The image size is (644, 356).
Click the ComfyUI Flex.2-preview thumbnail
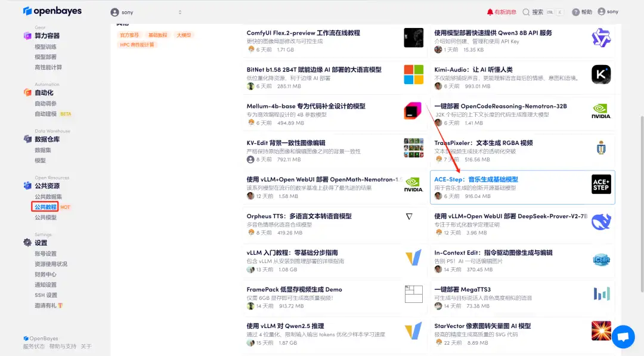[x=414, y=38]
